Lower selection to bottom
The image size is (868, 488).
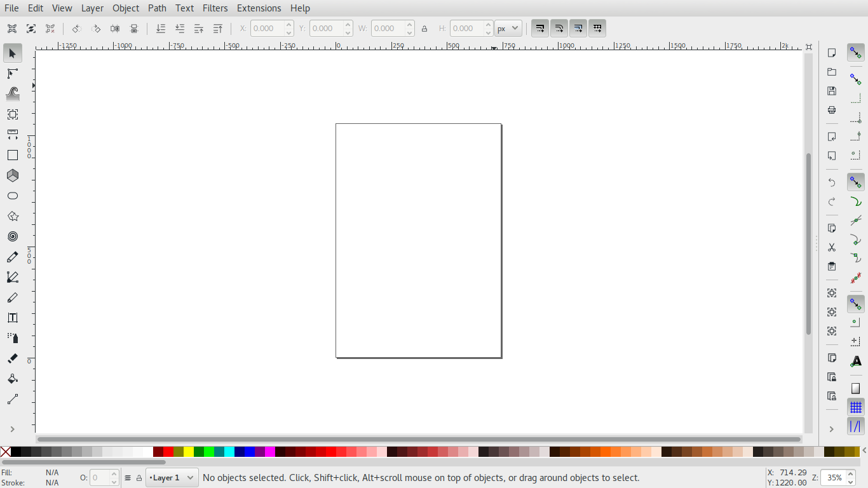click(x=161, y=29)
